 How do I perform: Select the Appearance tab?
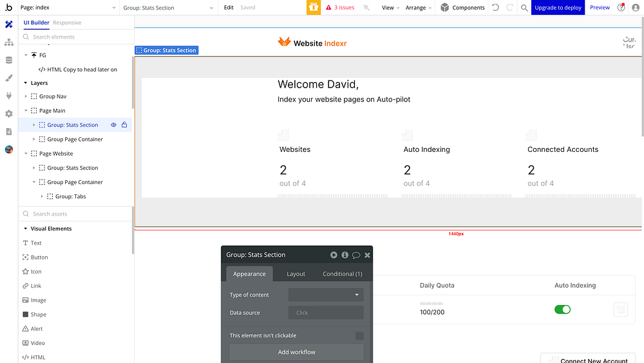click(x=249, y=274)
